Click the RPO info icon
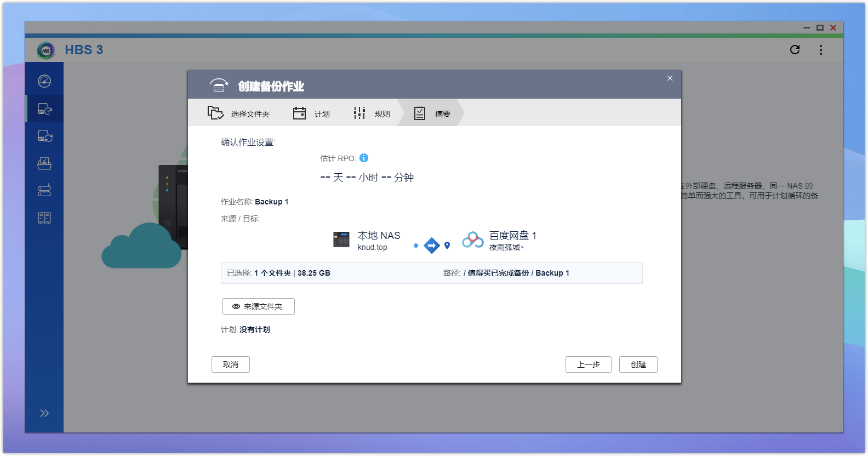 [x=364, y=158]
